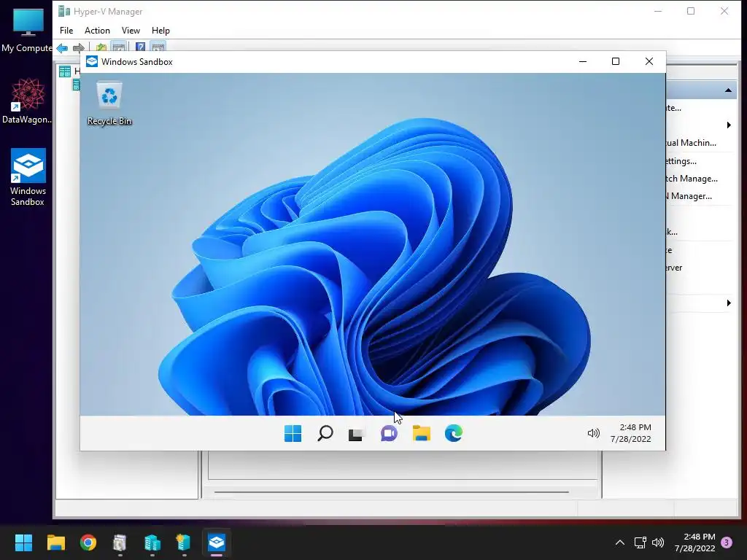Go back using Hyper-V Manager's blue back arrow

(62, 47)
